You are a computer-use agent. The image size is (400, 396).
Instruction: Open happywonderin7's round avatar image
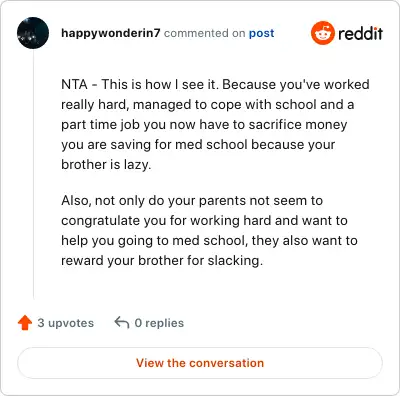click(33, 33)
